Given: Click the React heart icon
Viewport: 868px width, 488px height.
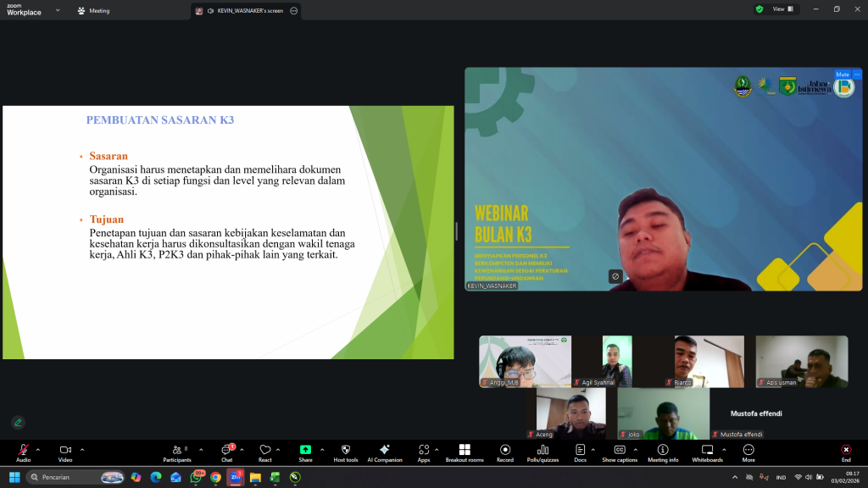Looking at the screenshot, I should (265, 452).
